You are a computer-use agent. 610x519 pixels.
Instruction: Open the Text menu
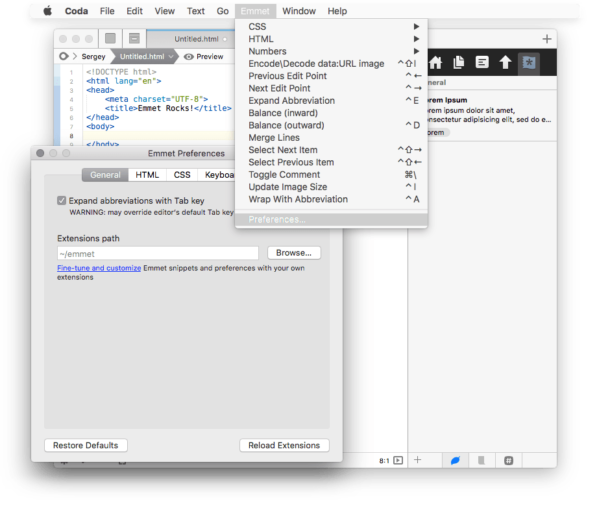pos(196,11)
